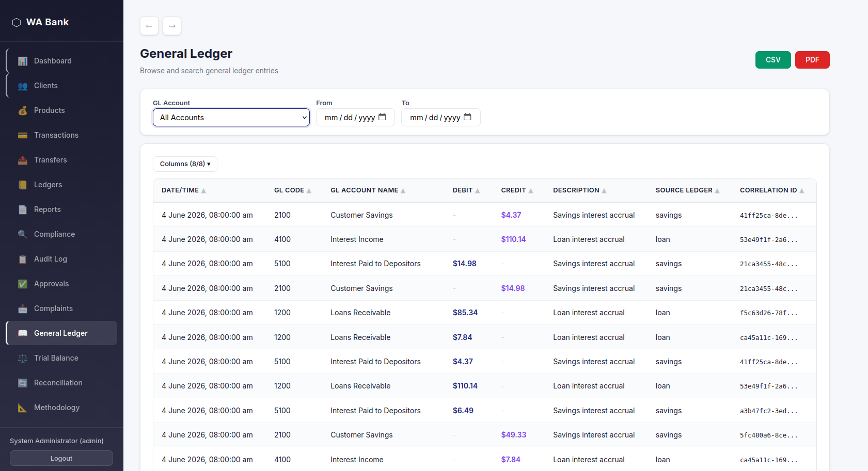Expand the GL Account All Accounts dropdown
Viewport: 868px width, 471px height.
click(231, 118)
